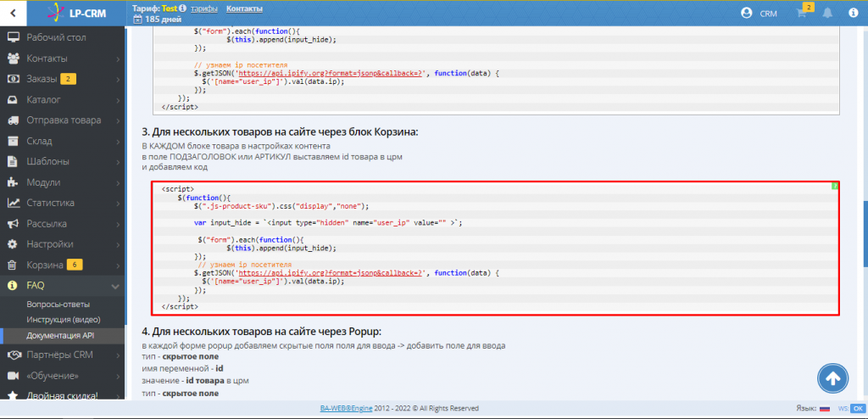This screenshot has width=868, height=419.
Task: Expand the Заказы menu chevron
Action: pyautogui.click(x=119, y=79)
